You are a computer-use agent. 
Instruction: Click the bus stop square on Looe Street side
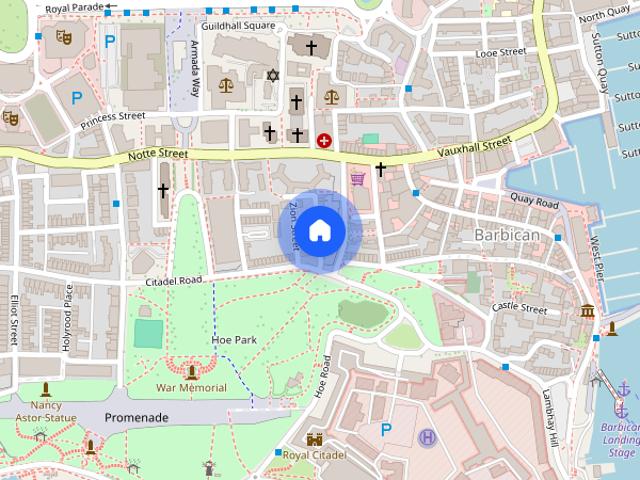pyautogui.click(x=409, y=89)
